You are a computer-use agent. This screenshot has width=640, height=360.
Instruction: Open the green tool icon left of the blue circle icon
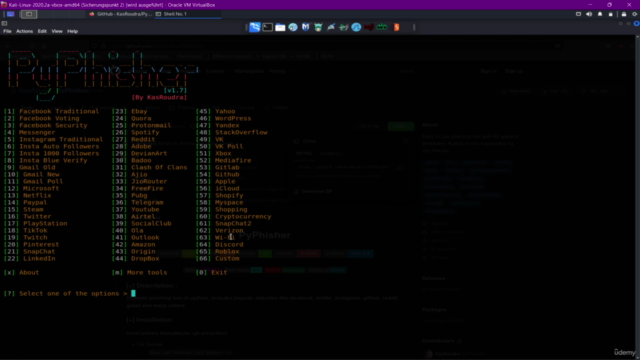(x=344, y=27)
